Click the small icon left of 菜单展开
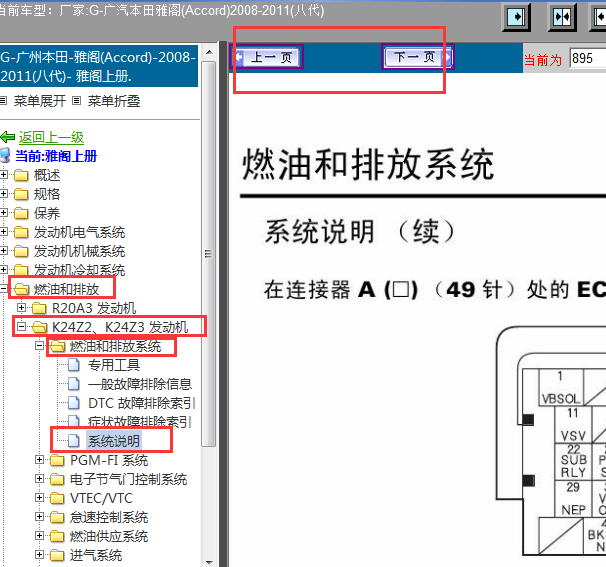The image size is (606, 567). [3, 101]
